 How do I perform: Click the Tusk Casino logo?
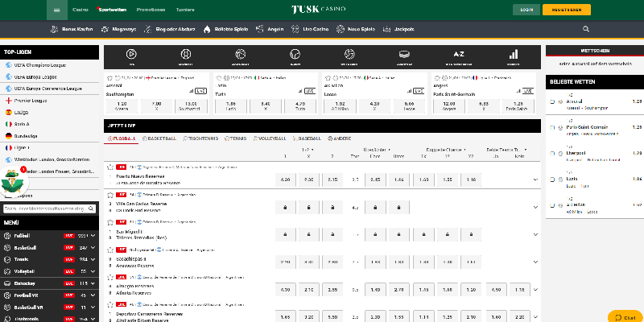coord(318,9)
